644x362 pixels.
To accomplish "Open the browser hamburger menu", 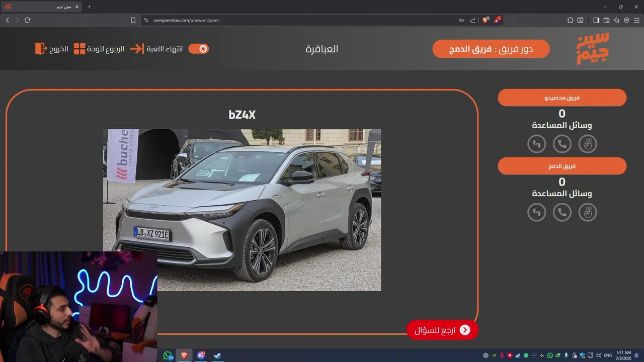I will tap(637, 20).
